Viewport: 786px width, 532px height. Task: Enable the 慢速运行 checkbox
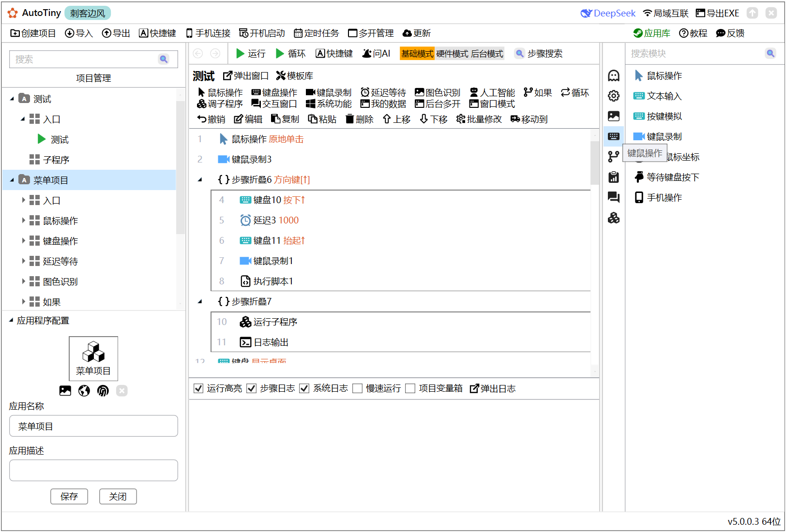click(357, 388)
